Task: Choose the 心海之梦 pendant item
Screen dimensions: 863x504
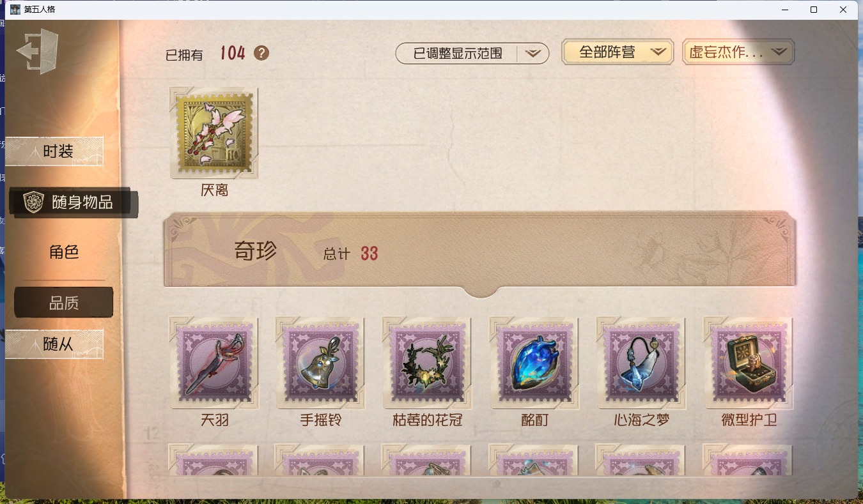Action: point(641,362)
